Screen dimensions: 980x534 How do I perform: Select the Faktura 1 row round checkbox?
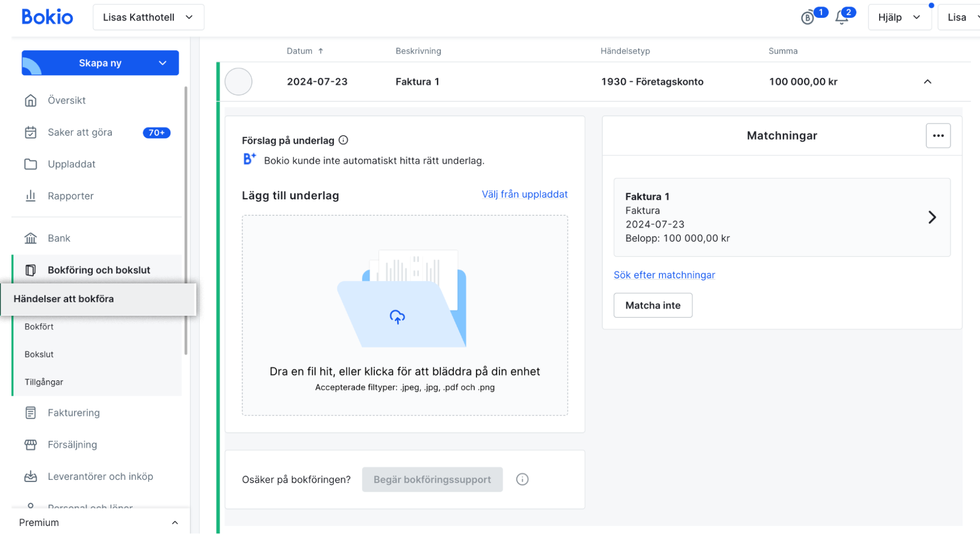coord(239,82)
